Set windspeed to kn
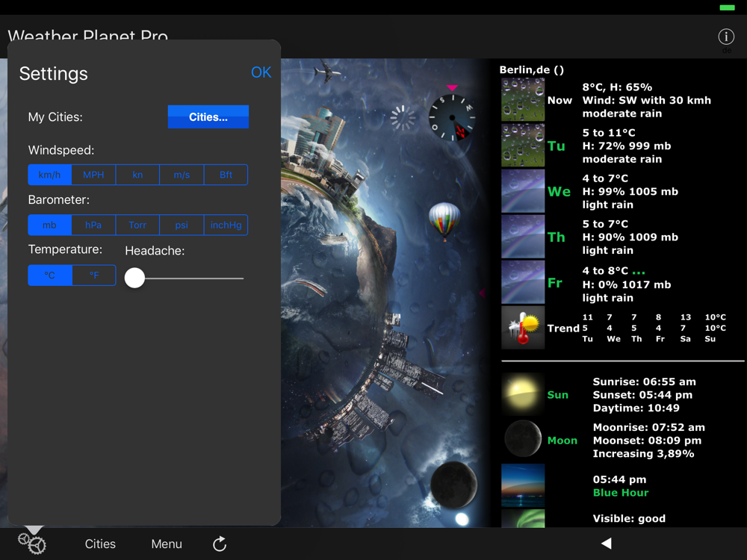 point(137,175)
